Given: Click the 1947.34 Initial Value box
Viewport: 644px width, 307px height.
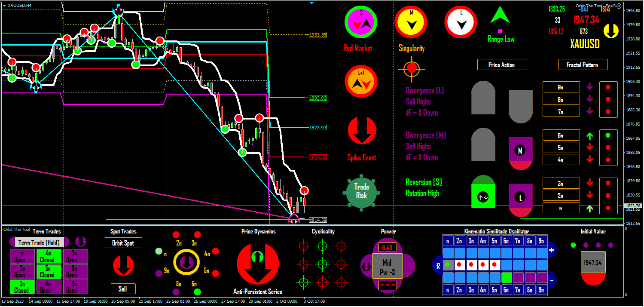Looking at the screenshot, I should (x=593, y=262).
